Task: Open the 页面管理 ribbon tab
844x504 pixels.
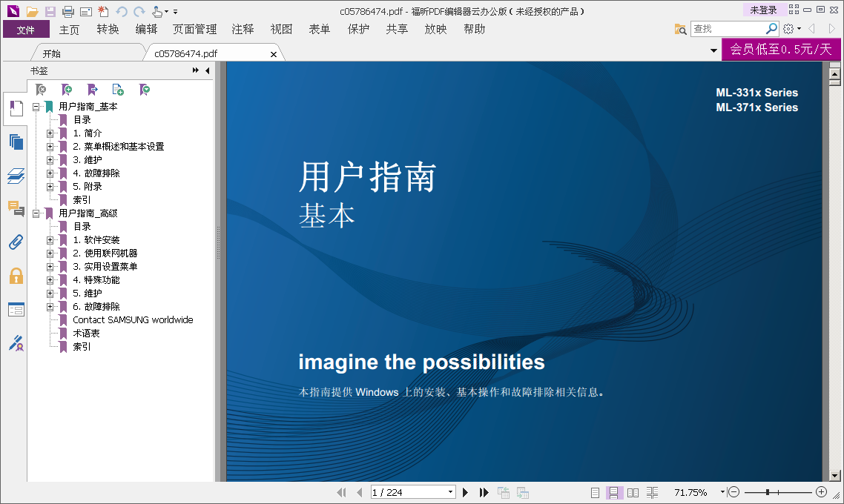Action: click(x=194, y=30)
